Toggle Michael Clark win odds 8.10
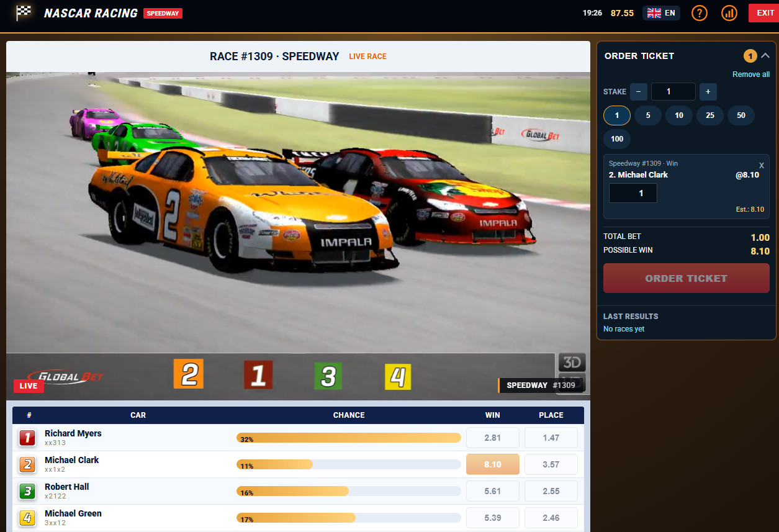 493,464
